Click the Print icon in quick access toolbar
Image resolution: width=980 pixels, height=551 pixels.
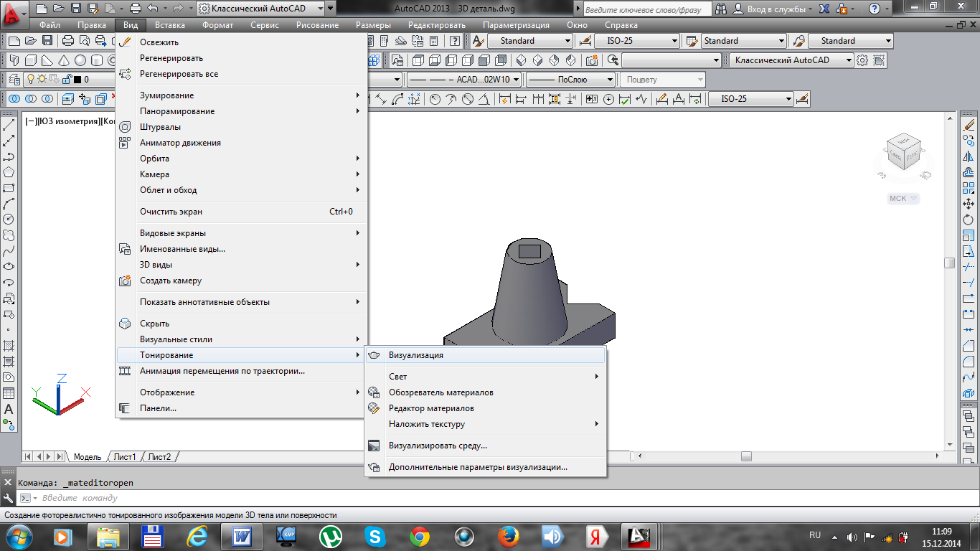(136, 9)
